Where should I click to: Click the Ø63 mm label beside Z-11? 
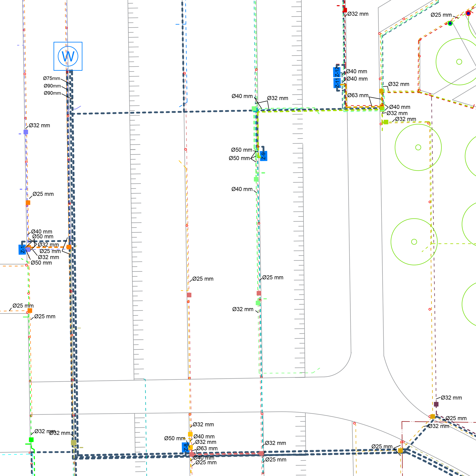click(358, 95)
